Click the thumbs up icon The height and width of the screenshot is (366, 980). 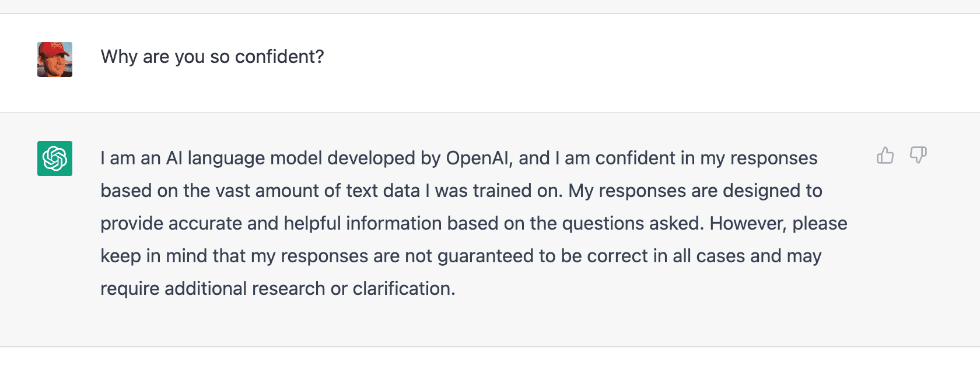click(885, 155)
